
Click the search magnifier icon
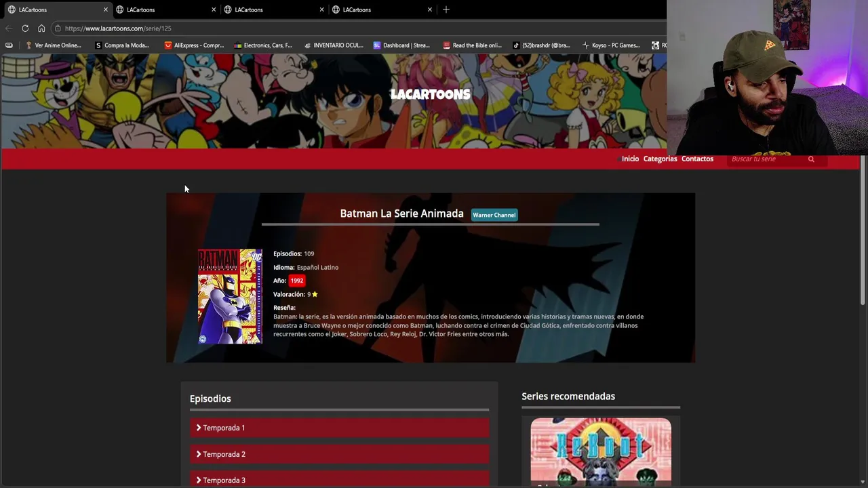811,159
